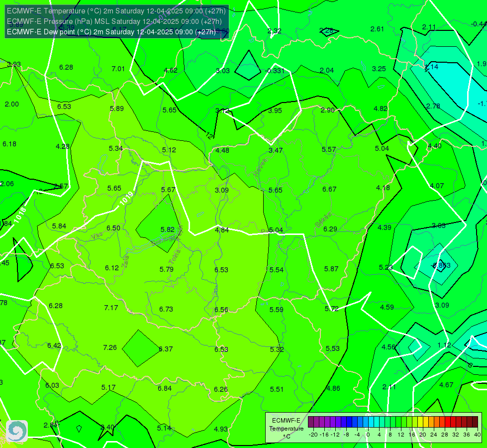Click the Heves county label
This screenshot has width=487, height=448.
260,167
